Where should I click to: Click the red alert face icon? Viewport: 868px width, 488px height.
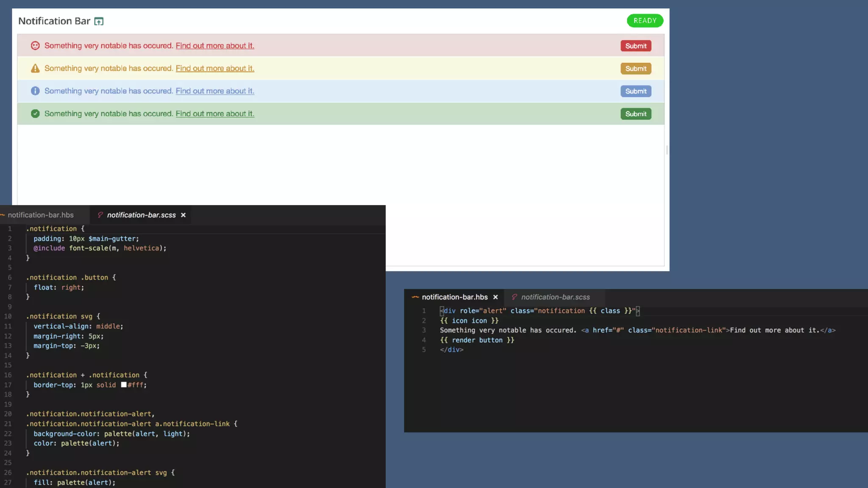point(35,46)
